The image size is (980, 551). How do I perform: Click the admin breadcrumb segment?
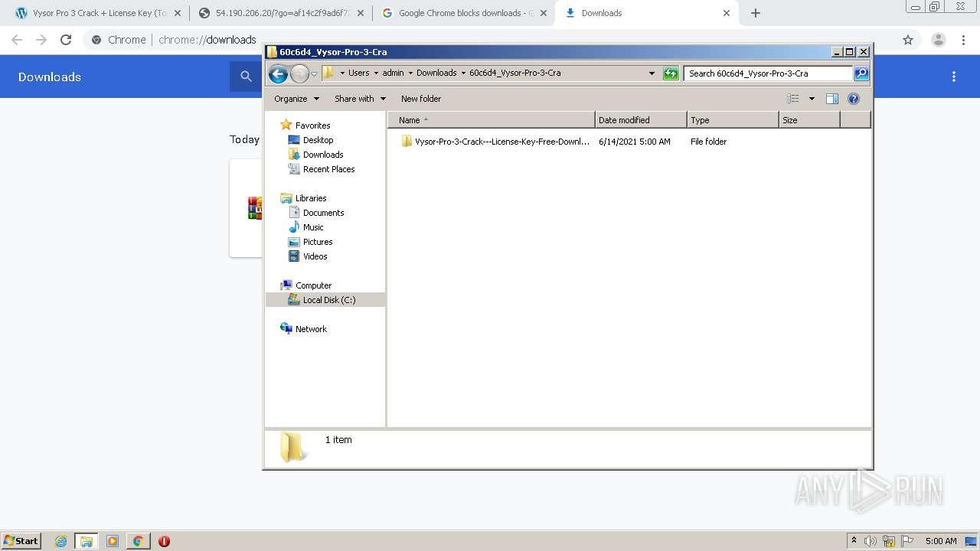coord(393,73)
